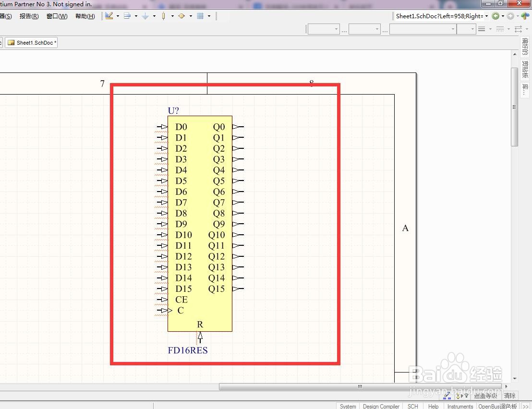Click the vertical scrollbar down arrow

[514, 378]
